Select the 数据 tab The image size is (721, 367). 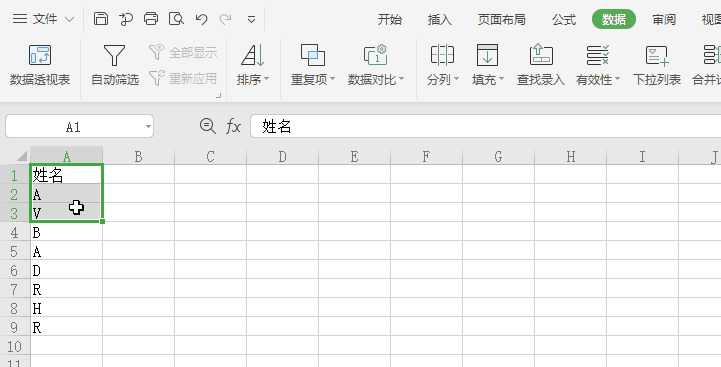[614, 19]
